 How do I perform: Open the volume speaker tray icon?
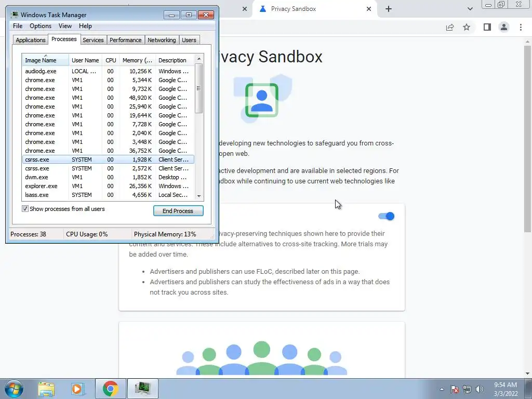[x=480, y=389]
